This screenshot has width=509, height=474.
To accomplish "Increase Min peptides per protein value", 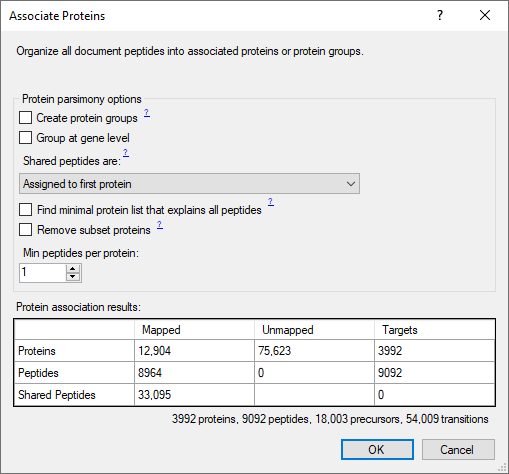I will [x=73, y=269].
